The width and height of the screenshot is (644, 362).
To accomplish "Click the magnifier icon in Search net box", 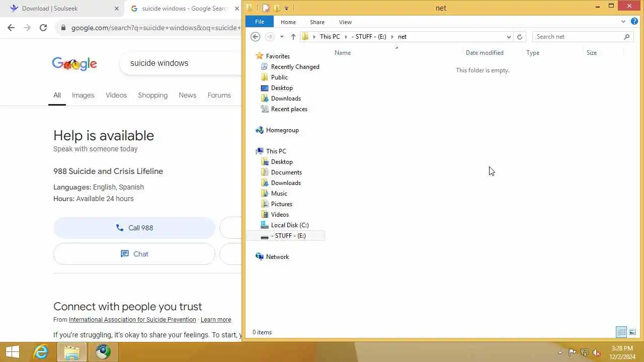I will tap(626, 37).
